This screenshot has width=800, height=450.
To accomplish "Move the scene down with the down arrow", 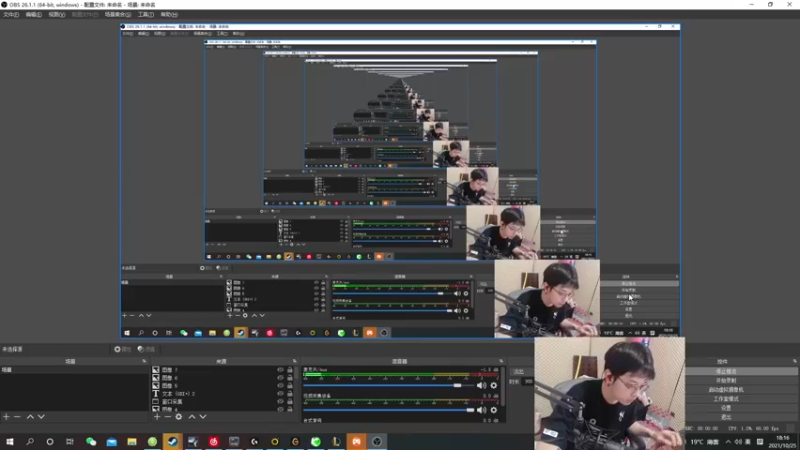I will click(41, 417).
